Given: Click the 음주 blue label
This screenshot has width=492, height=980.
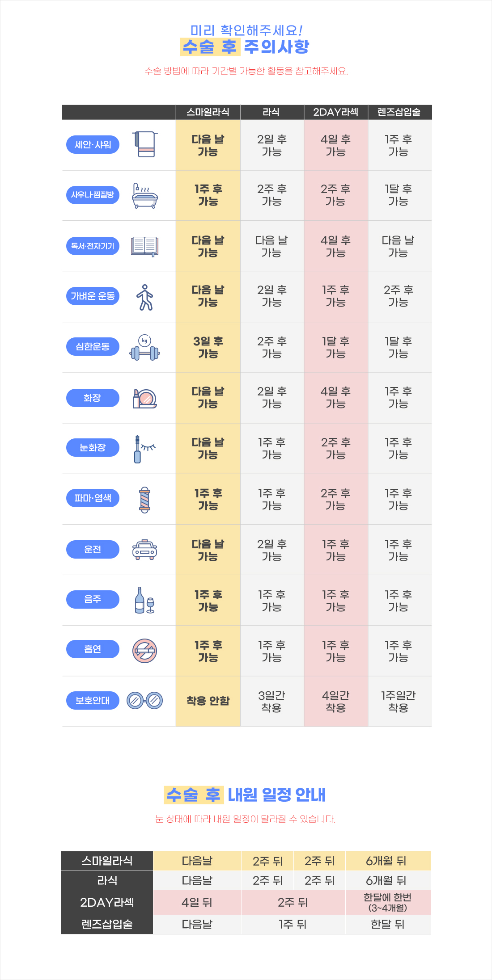Looking at the screenshot, I should click(93, 599).
